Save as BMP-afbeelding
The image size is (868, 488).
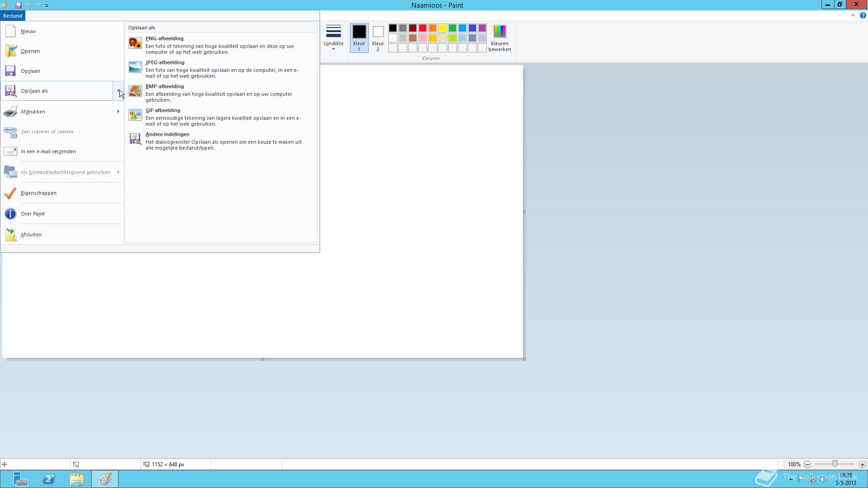coord(221,93)
